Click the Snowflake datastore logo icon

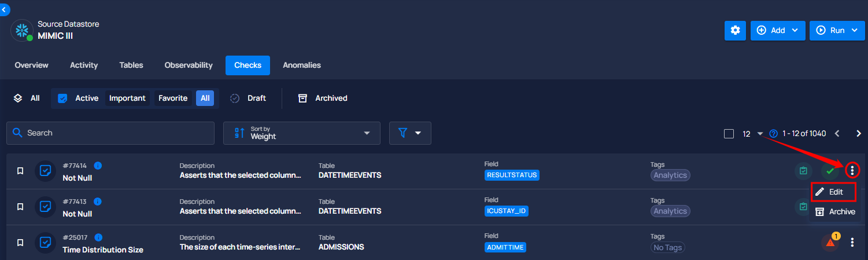(22, 30)
